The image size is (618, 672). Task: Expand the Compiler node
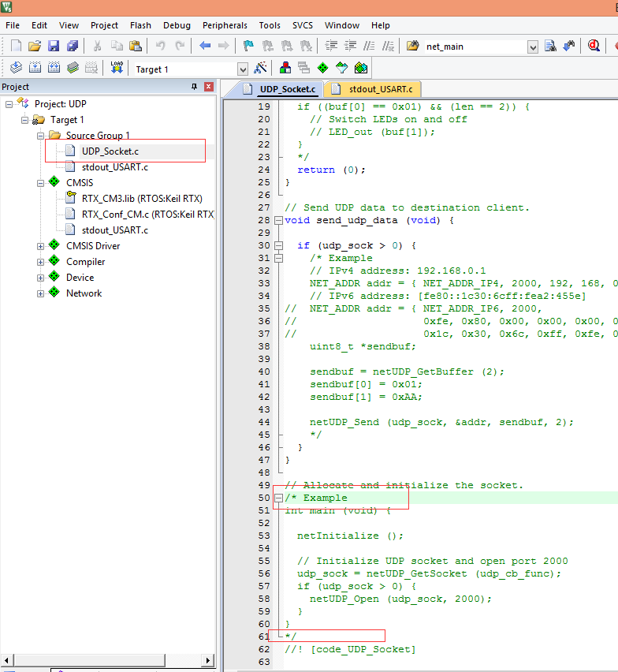tap(41, 262)
